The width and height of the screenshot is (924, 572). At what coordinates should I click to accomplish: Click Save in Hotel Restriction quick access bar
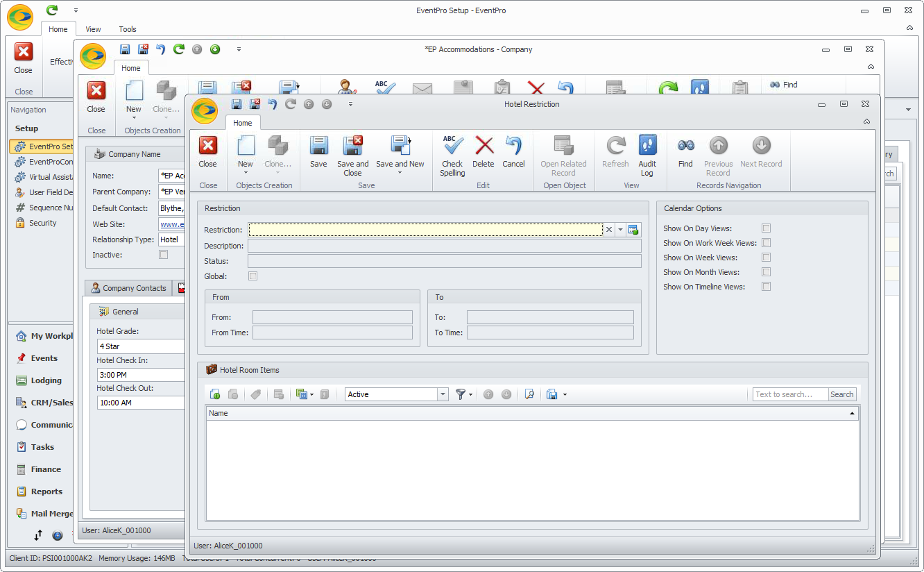click(x=237, y=104)
